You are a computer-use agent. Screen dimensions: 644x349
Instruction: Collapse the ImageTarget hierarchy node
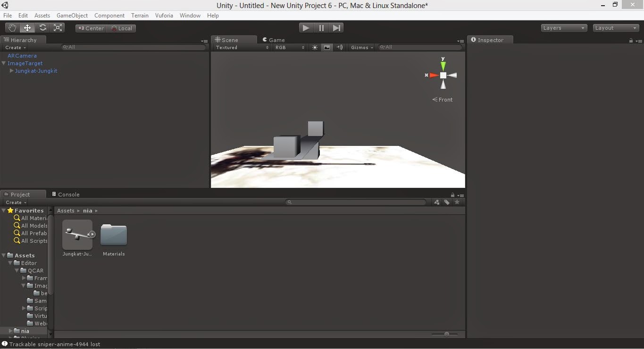4,63
